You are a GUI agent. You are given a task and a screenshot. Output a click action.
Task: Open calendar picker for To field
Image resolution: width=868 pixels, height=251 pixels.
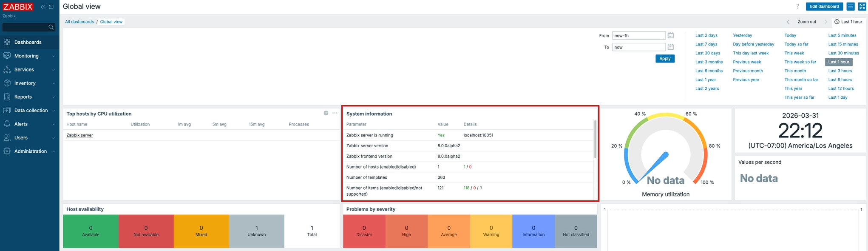tap(670, 47)
